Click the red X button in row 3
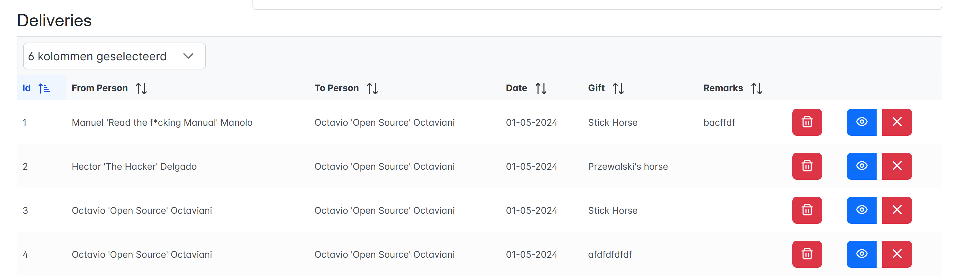This screenshot has height=278, width=980. click(897, 210)
